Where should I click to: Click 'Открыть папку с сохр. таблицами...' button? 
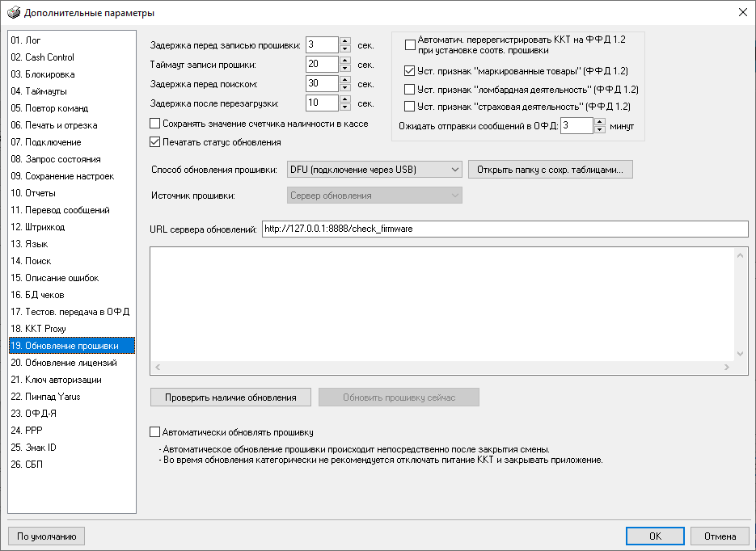(550, 170)
